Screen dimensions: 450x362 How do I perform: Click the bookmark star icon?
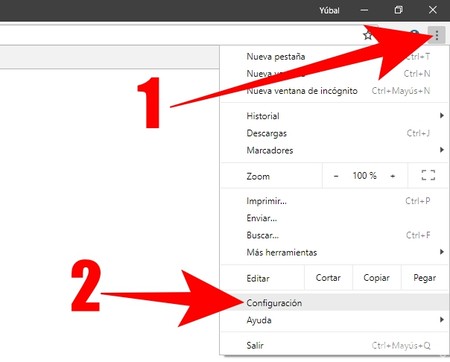click(x=368, y=35)
